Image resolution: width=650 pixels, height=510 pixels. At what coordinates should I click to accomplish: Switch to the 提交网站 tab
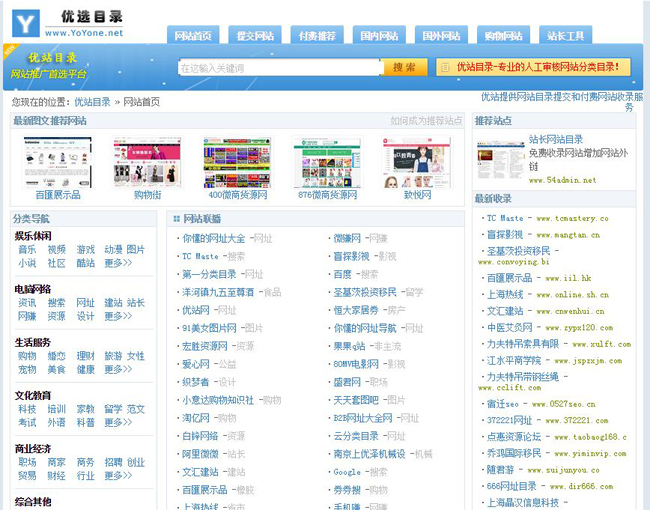pyautogui.click(x=255, y=37)
